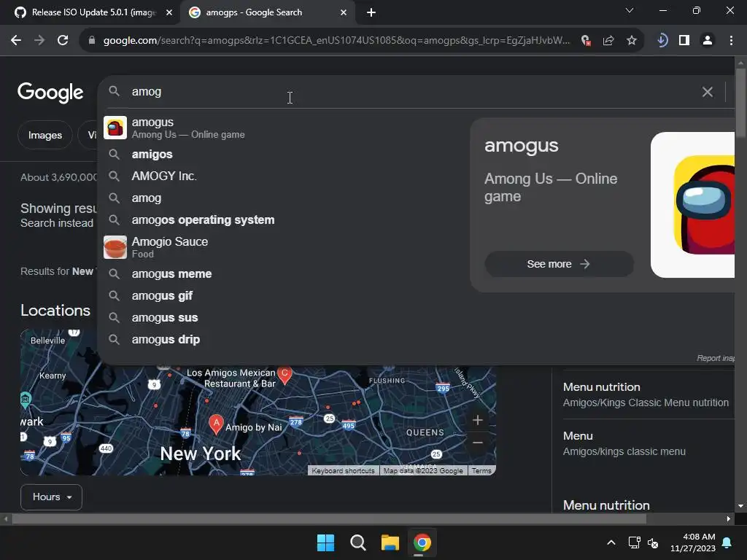This screenshot has height=560, width=747.
Task: Reload the Google search page
Action: (63, 41)
